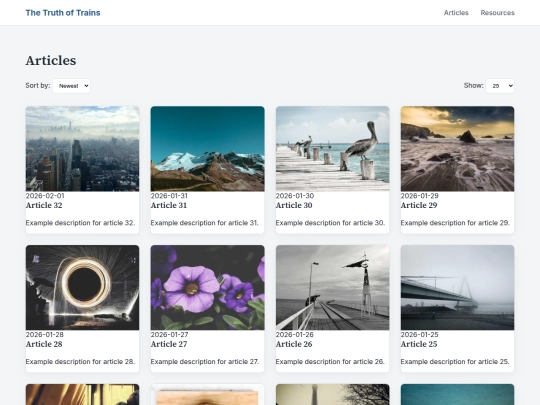Open Article 28 light ring thumbnail
The width and height of the screenshot is (540, 405).
pyautogui.click(x=82, y=288)
